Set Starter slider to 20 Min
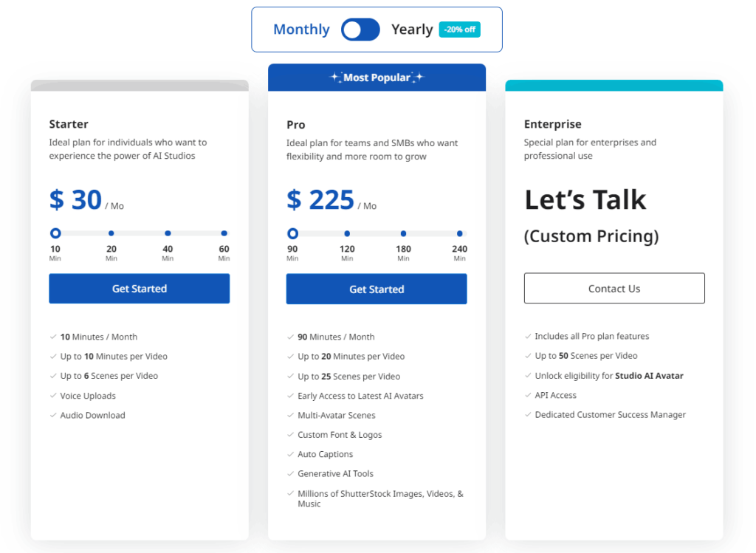This screenshot has width=756, height=553. [111, 233]
